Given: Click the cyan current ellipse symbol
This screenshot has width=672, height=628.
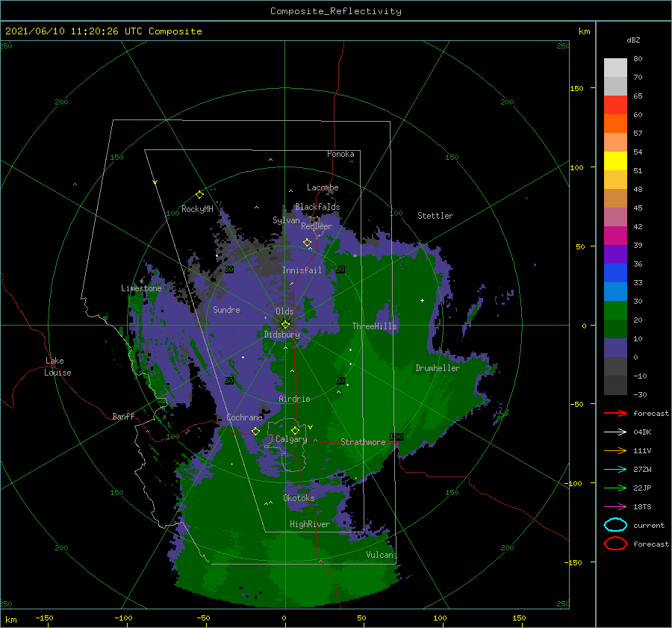Looking at the screenshot, I should (x=615, y=525).
